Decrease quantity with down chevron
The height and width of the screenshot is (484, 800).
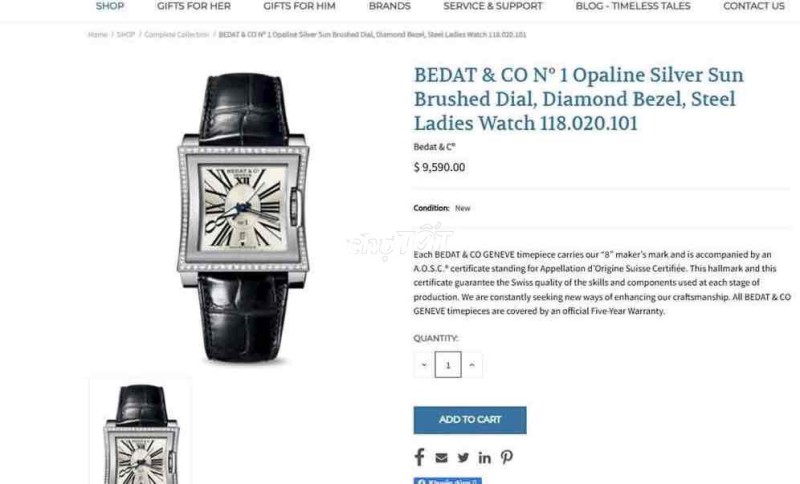click(424, 365)
